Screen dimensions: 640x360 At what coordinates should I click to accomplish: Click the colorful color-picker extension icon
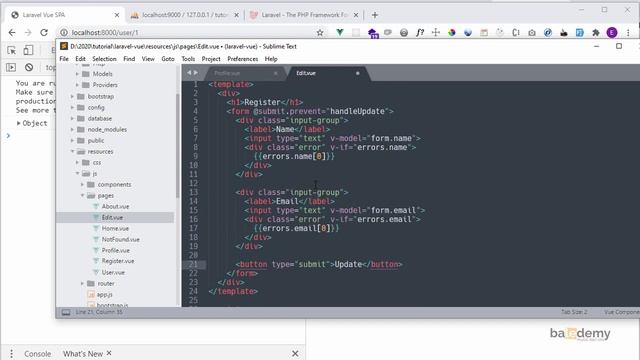click(451, 33)
